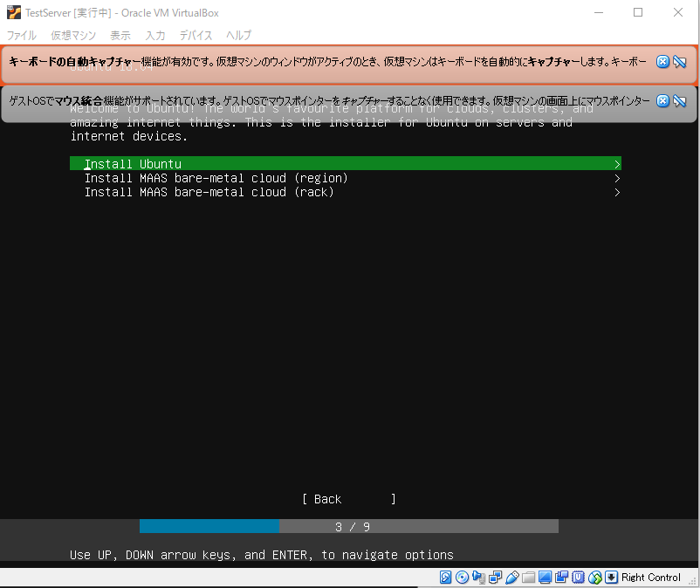The image size is (700, 588).
Task: Click the optical disc status icon
Action: (x=462, y=578)
